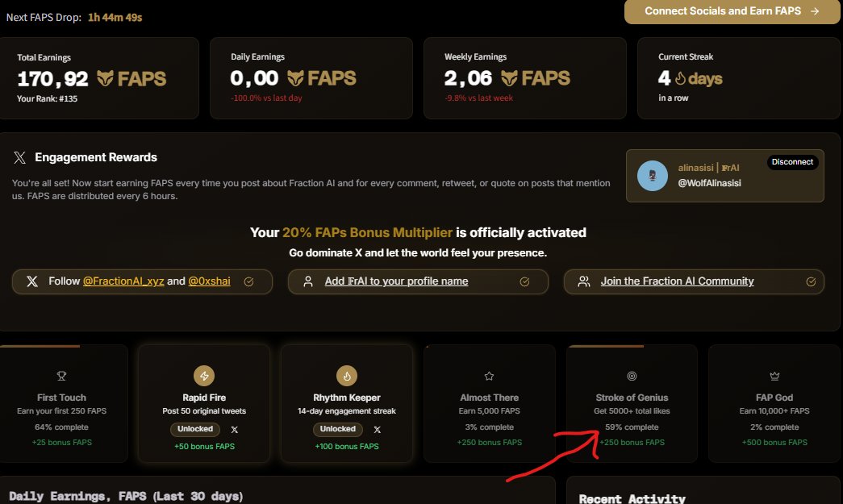This screenshot has width=843, height=504.
Task: Click Unlocked badge on Rhythm Keeper card
Action: tap(338, 429)
